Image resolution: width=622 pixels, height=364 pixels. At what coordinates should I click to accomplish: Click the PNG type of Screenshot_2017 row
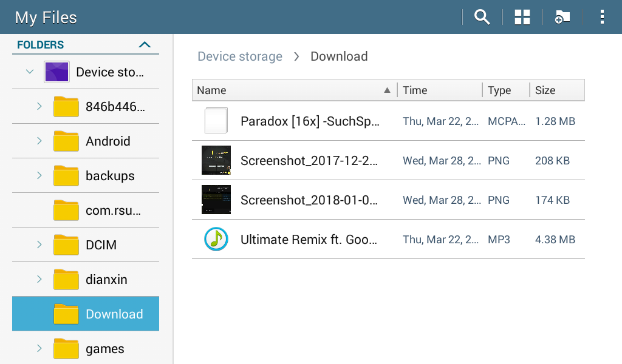[x=499, y=160]
